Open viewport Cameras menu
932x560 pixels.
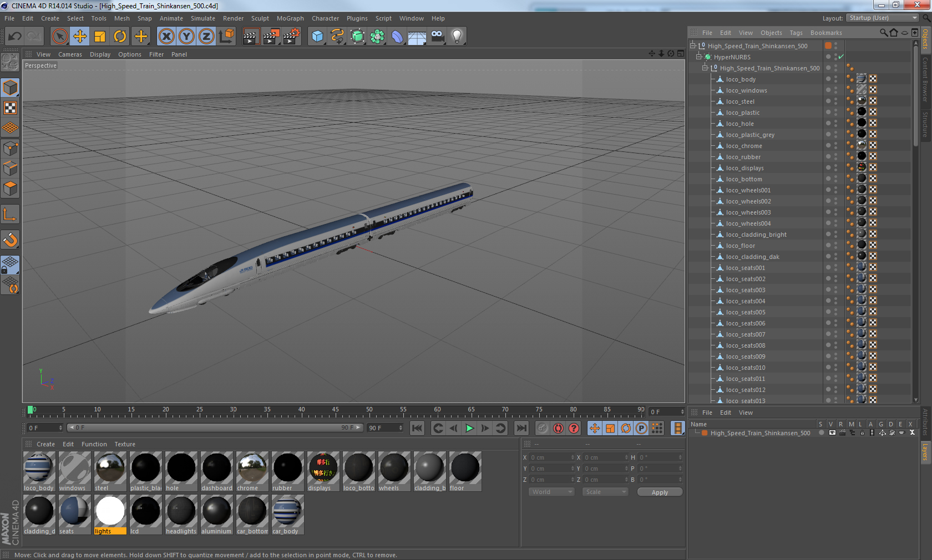click(x=70, y=54)
